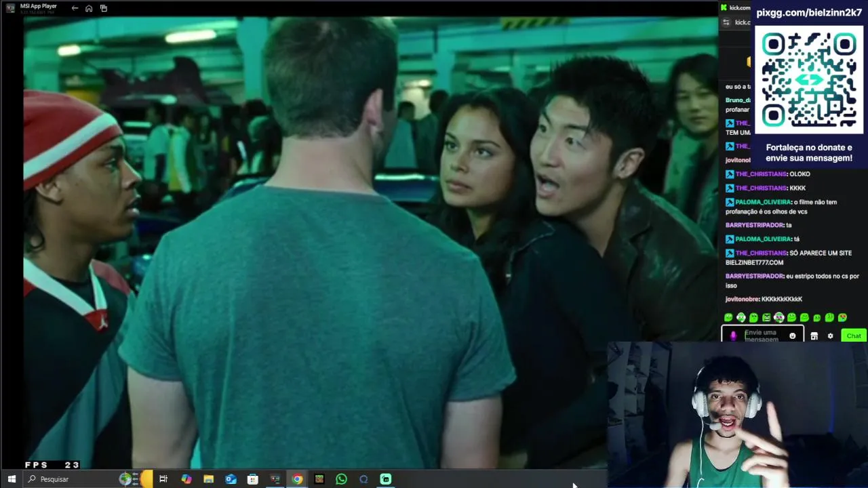The width and height of the screenshot is (868, 488).
Task: Click username THE_CHRISTIANS beside OLOKO
Action: click(x=761, y=174)
